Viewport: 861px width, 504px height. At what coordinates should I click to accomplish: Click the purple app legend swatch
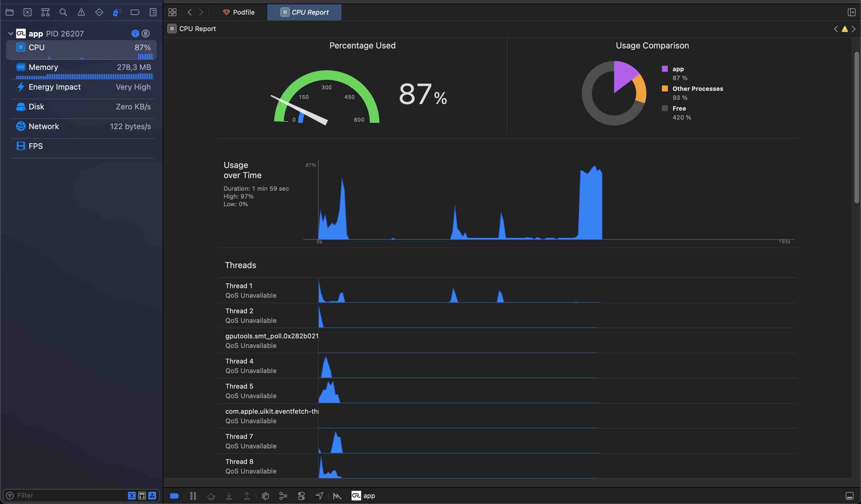665,69
